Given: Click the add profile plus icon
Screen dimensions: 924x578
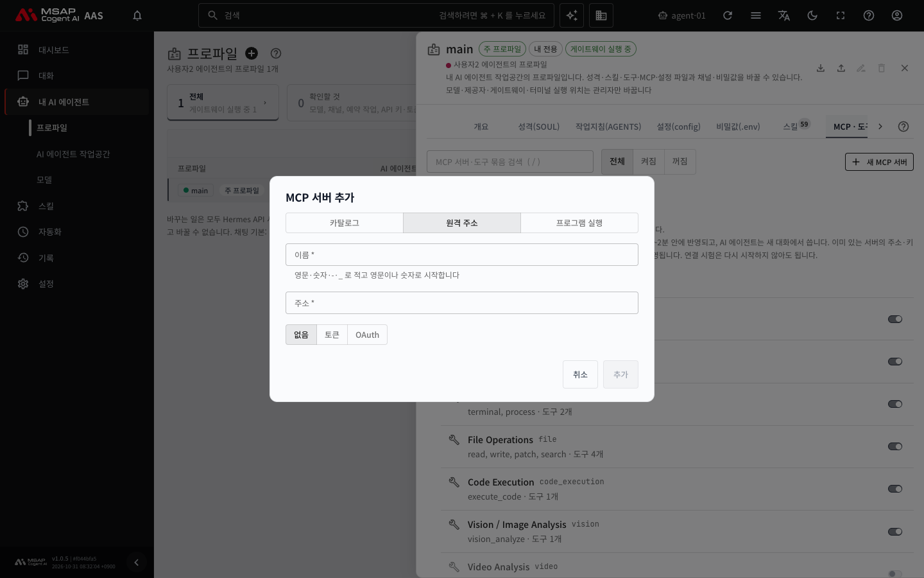Looking at the screenshot, I should (252, 53).
